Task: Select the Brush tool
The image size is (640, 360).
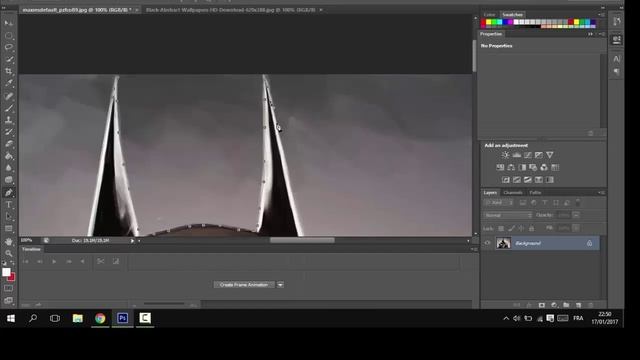Action: click(9, 108)
